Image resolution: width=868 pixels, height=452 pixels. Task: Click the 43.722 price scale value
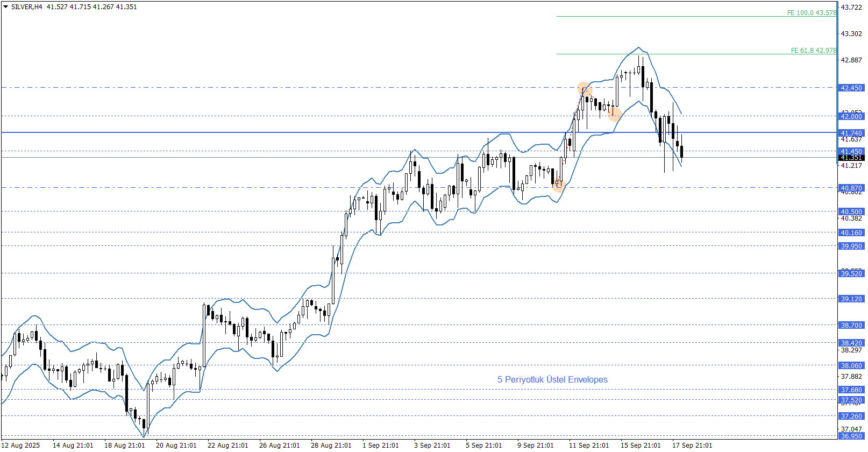851,8
